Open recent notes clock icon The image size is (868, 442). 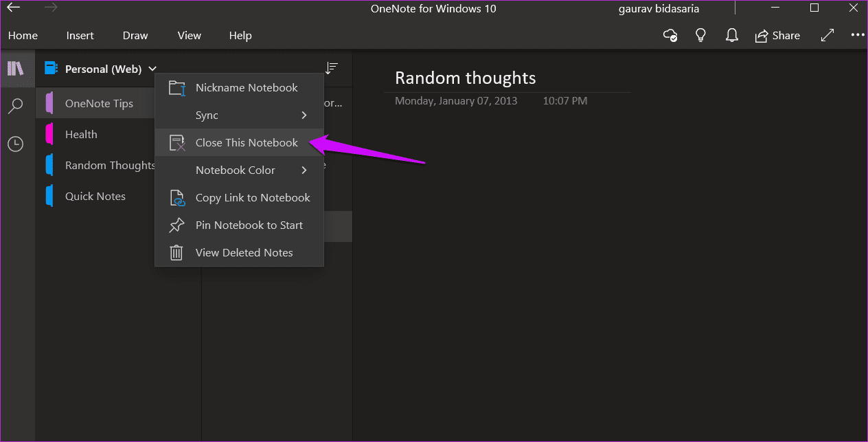pos(15,144)
